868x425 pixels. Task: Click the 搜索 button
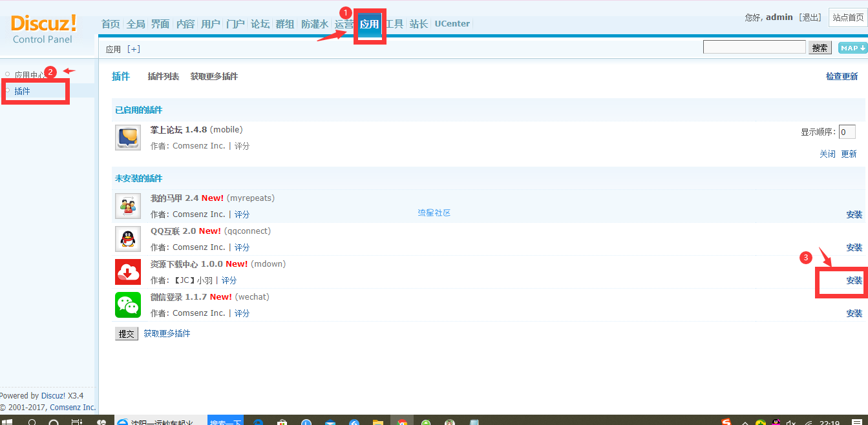[820, 48]
